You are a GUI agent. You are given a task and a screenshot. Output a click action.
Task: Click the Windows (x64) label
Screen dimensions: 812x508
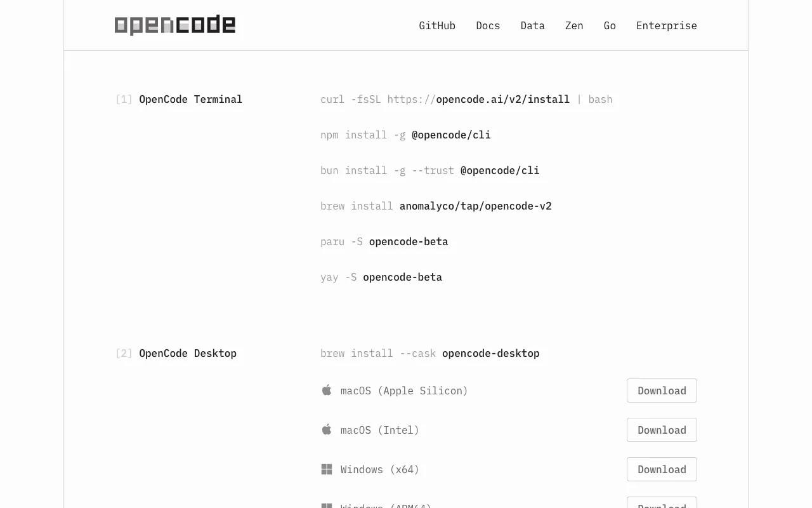tap(380, 469)
